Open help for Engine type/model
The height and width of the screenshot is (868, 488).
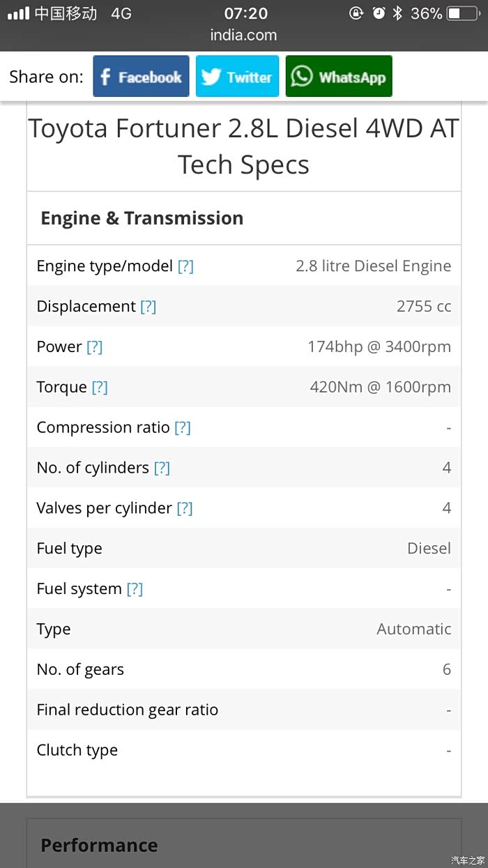pyautogui.click(x=185, y=266)
